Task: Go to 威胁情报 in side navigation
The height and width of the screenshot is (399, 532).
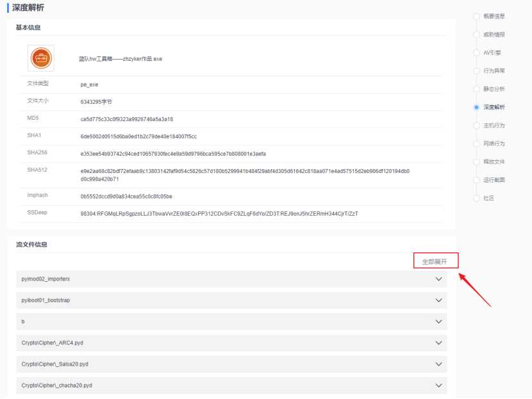Action: (x=494, y=34)
